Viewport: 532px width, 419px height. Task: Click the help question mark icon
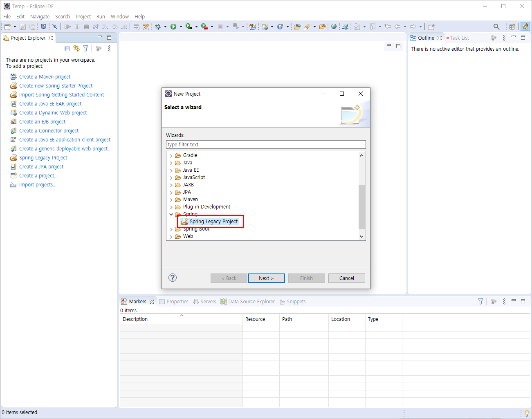tap(173, 278)
